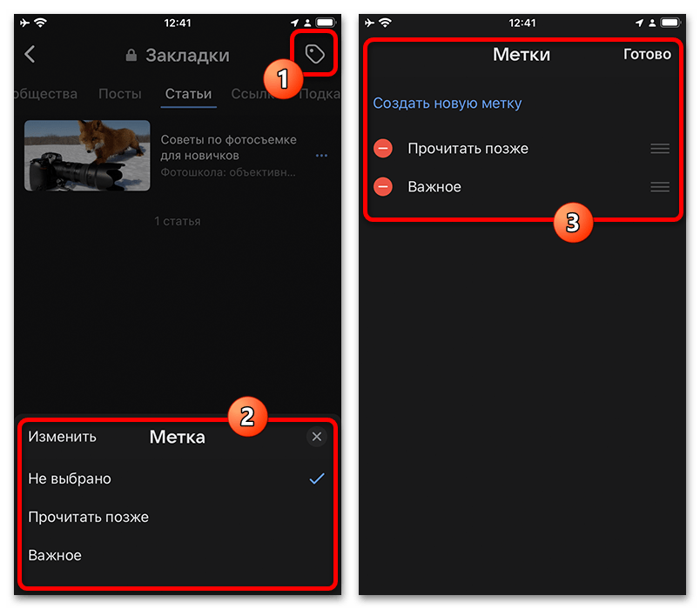This screenshot has height=609, width=700.
Task: Delete the Прочитать позже tag with red minus
Action: tap(383, 149)
